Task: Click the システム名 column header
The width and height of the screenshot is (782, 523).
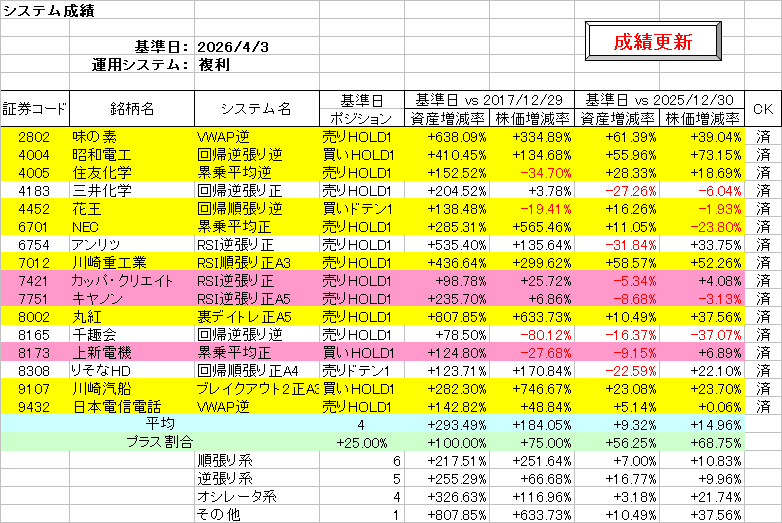Action: point(257,109)
